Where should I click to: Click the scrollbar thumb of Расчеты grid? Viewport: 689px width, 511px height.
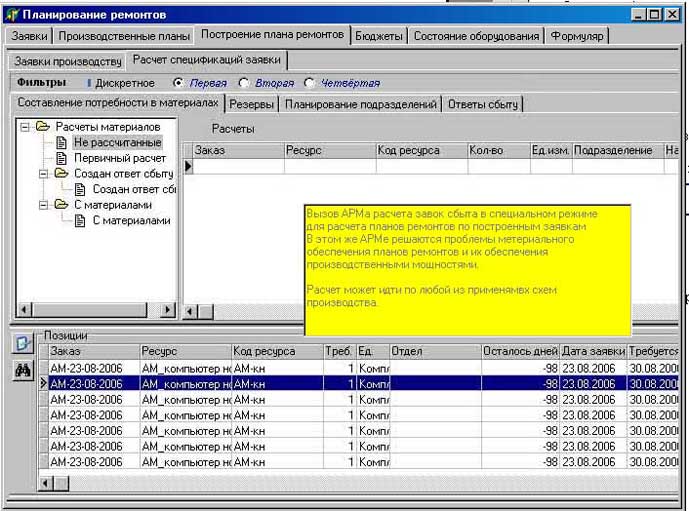pos(205,312)
